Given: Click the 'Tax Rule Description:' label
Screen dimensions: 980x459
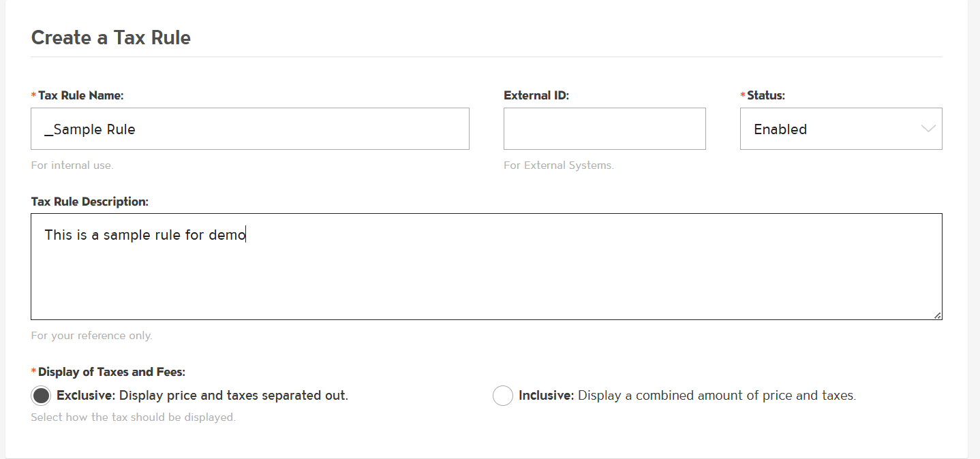Looking at the screenshot, I should point(89,202).
